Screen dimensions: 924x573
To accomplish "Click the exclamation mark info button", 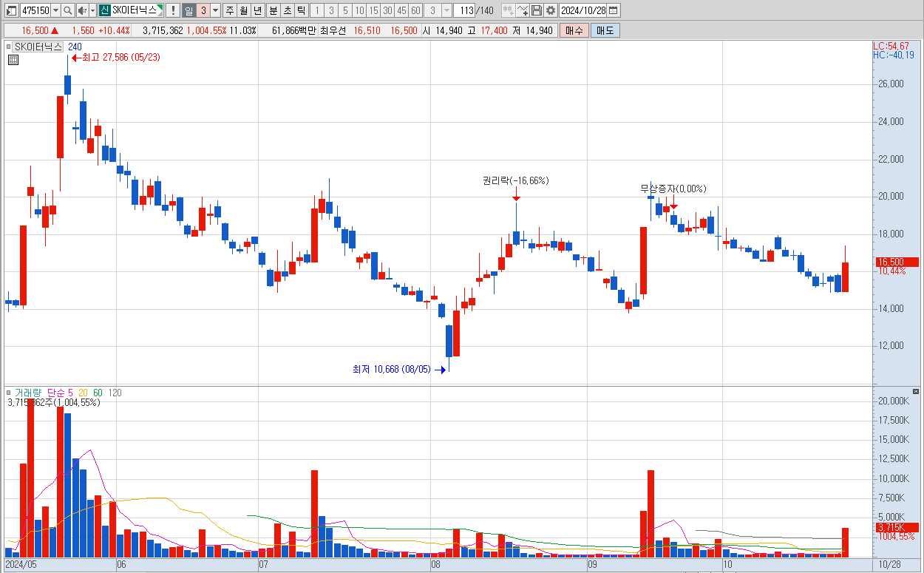I will pyautogui.click(x=171, y=10).
